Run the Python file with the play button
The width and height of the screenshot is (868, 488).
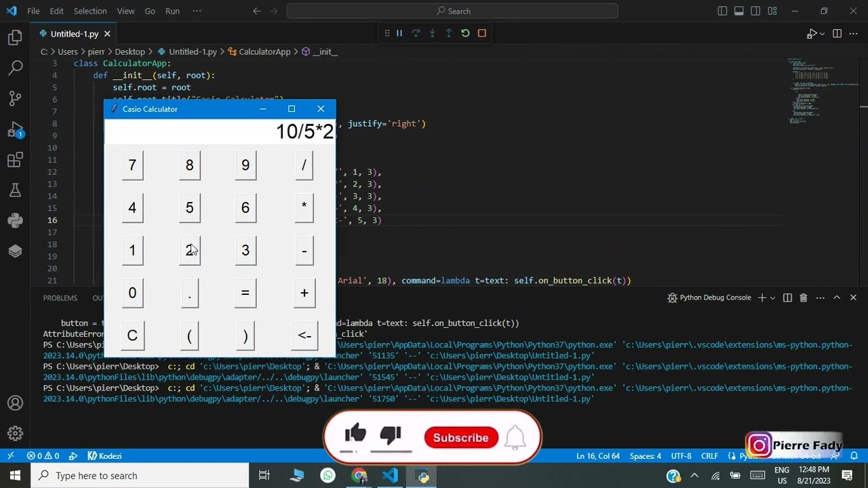811,34
